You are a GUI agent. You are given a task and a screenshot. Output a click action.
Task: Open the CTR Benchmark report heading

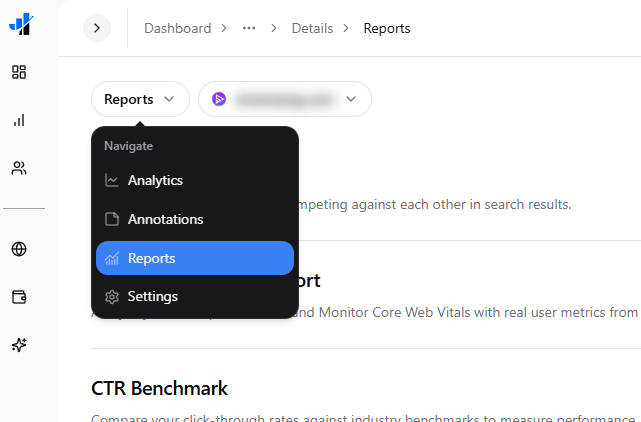point(159,388)
